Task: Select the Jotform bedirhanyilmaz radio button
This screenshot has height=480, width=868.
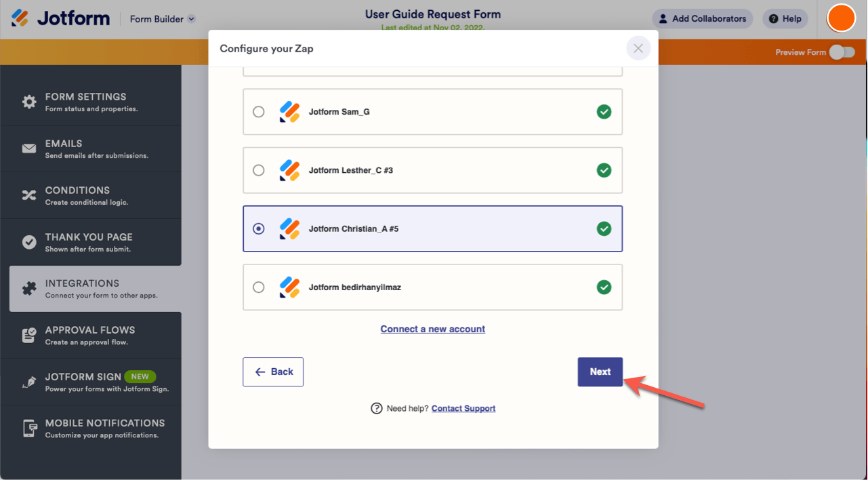Action: click(259, 287)
